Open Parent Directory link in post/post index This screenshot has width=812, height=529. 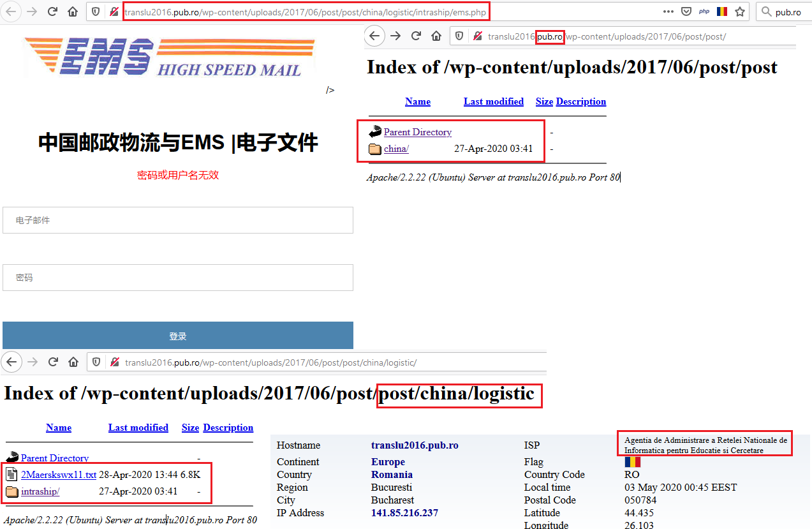(x=418, y=132)
